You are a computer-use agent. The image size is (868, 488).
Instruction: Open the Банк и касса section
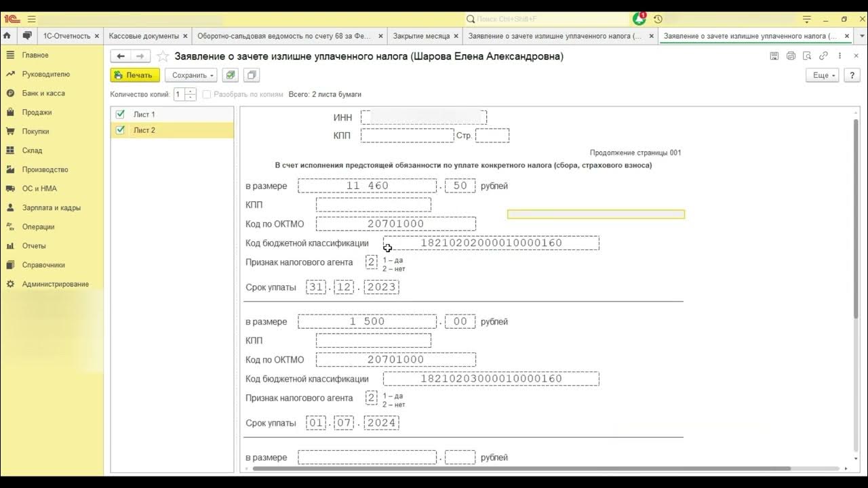pos(43,93)
